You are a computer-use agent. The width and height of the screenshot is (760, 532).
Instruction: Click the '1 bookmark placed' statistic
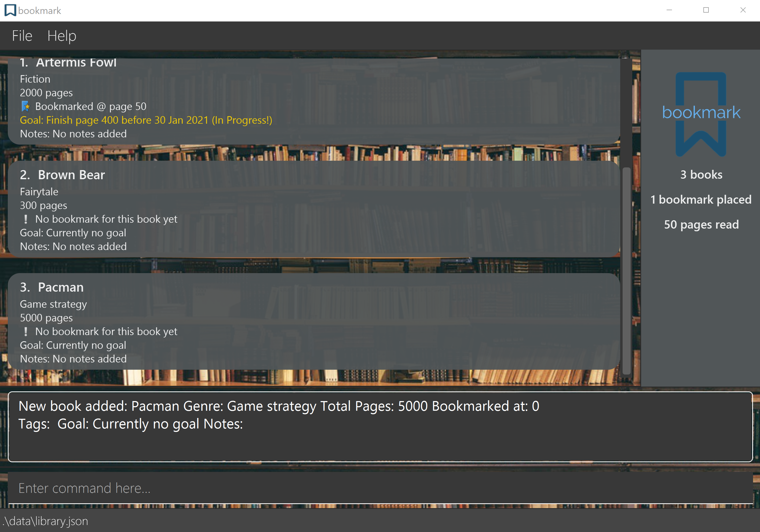click(701, 200)
